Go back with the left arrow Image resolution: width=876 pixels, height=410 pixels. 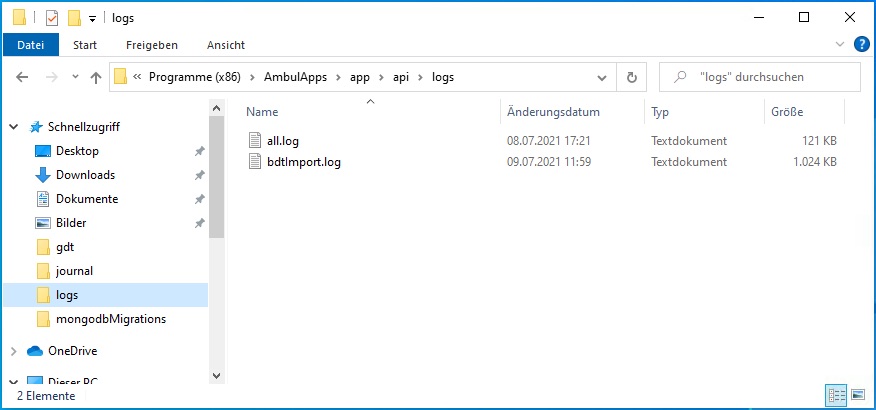(22, 77)
